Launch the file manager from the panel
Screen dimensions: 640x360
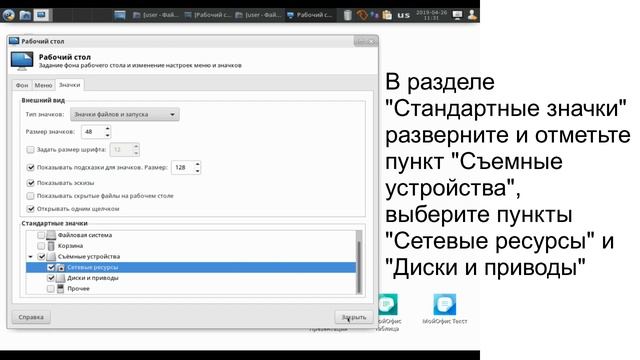pos(25,15)
